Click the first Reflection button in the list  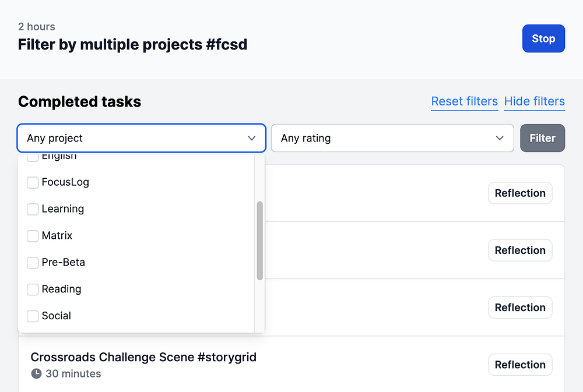click(x=520, y=193)
